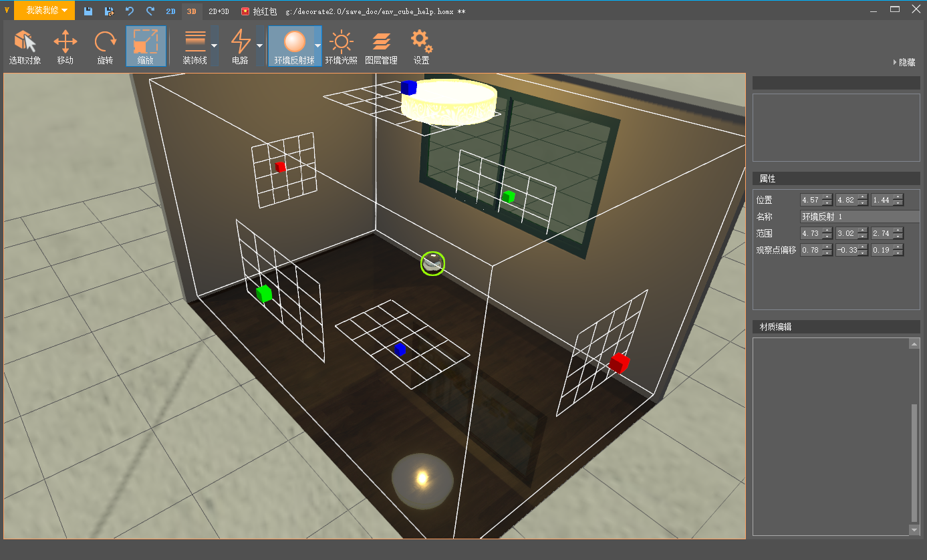This screenshot has width=927, height=560.
Task: Open the 我装我修 main menu
Action: [x=45, y=11]
